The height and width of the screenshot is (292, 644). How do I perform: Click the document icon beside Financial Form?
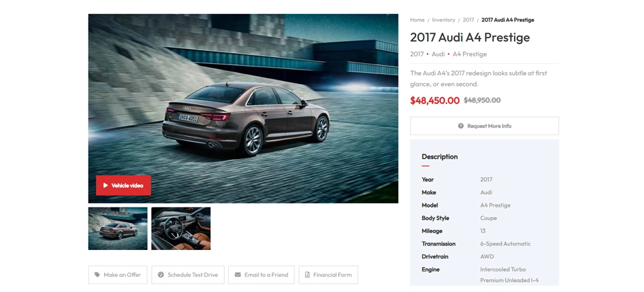point(307,275)
